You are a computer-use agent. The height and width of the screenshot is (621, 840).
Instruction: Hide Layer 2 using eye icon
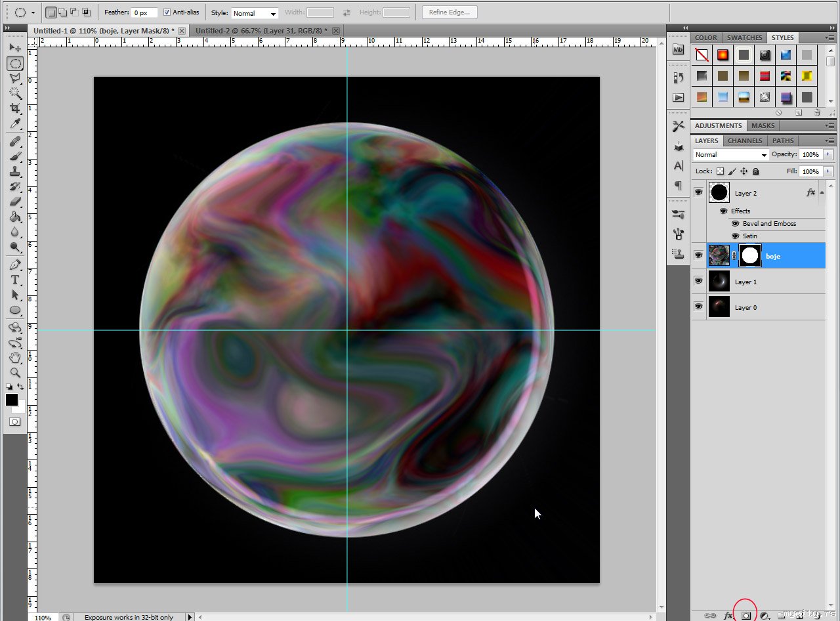(698, 192)
